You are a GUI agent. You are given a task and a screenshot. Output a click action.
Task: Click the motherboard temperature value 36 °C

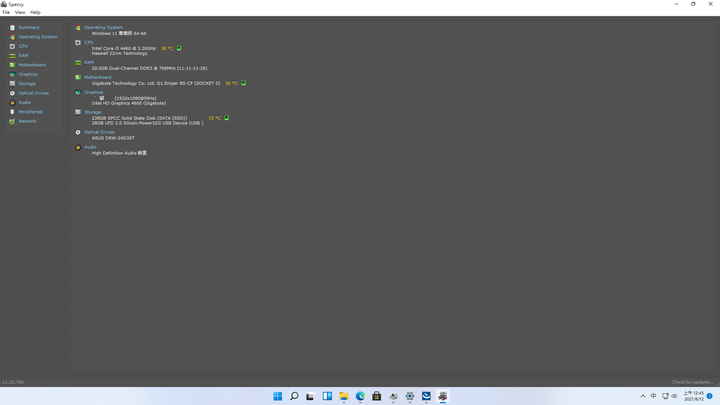click(x=231, y=83)
